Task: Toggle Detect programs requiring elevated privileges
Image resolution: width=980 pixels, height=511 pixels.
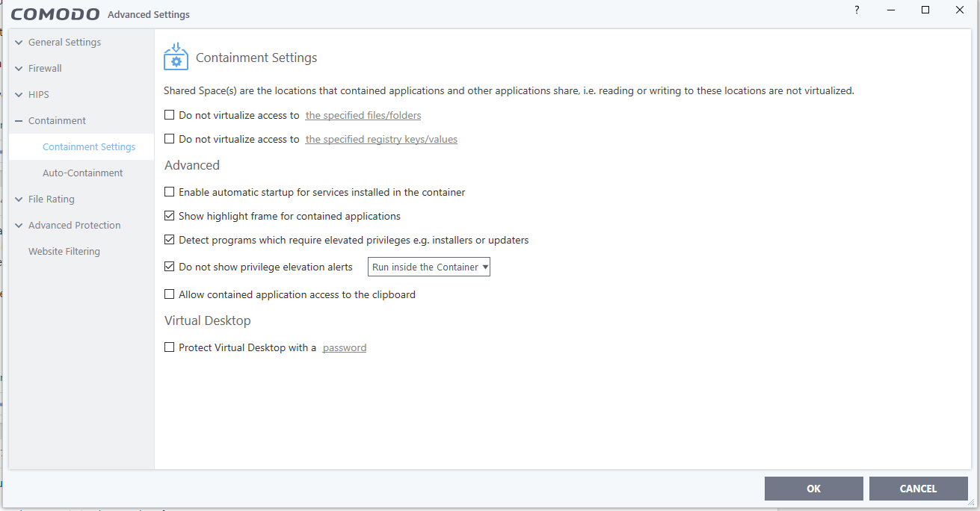Action: (x=170, y=240)
